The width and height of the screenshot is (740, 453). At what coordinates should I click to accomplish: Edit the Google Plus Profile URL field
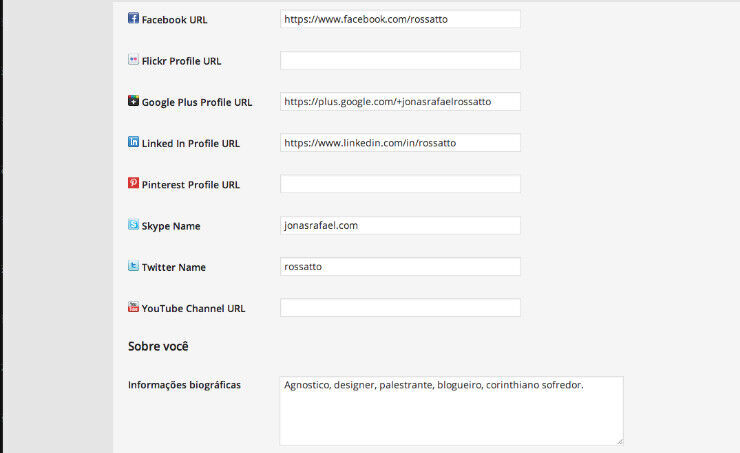[x=400, y=101]
